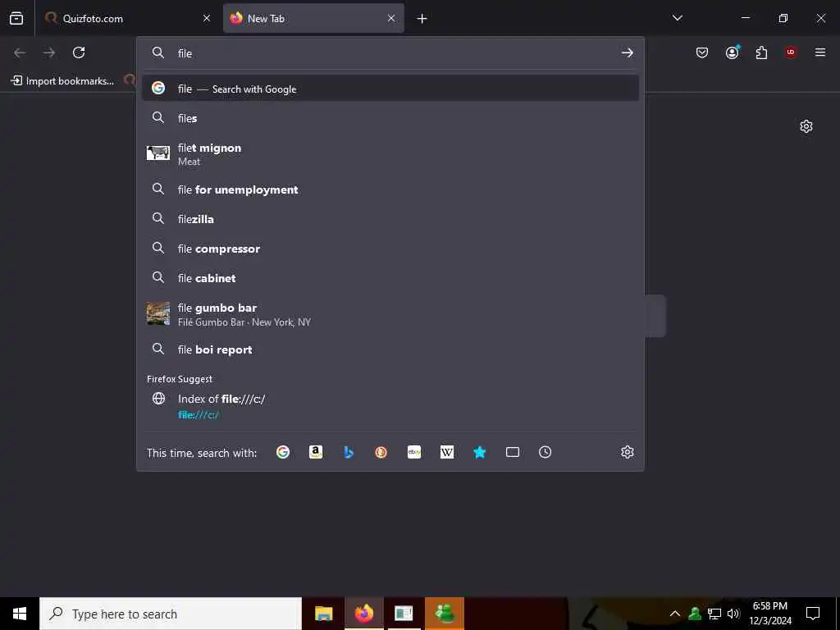Choose 'file — Search with Google' result
This screenshot has width=840, height=630.
390,89
